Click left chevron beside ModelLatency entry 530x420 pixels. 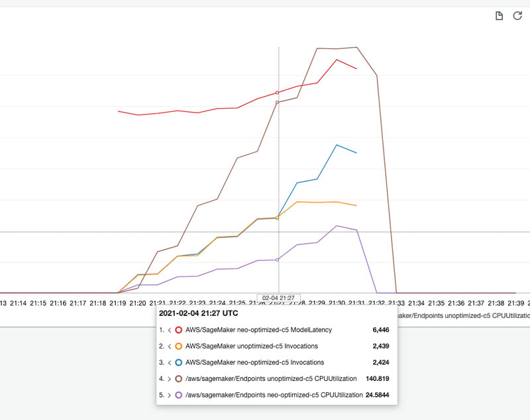click(x=170, y=330)
